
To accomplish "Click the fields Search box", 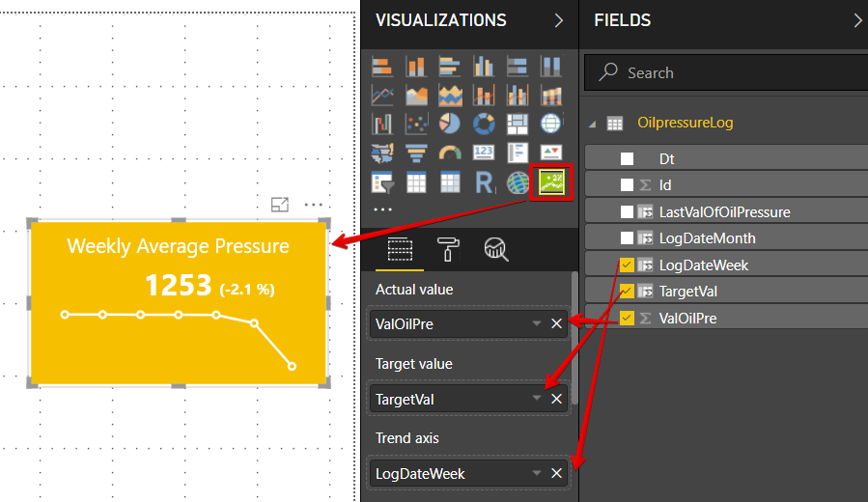I will point(724,72).
